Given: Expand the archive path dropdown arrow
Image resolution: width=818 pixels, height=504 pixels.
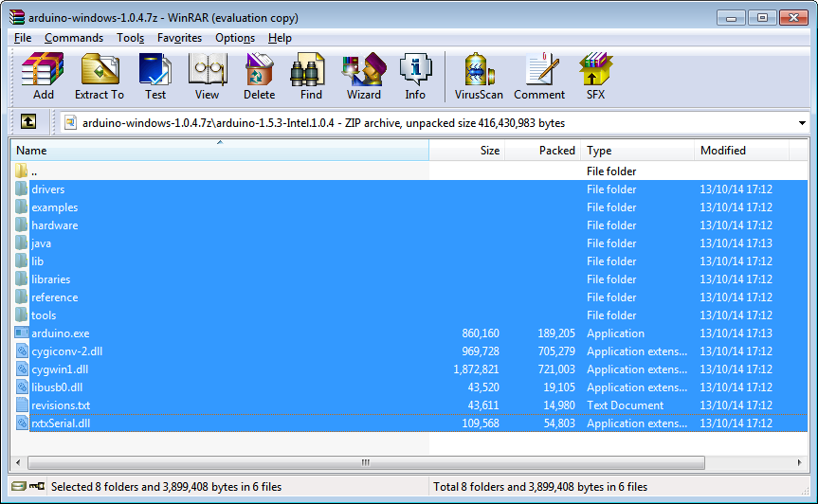Looking at the screenshot, I should [802, 123].
